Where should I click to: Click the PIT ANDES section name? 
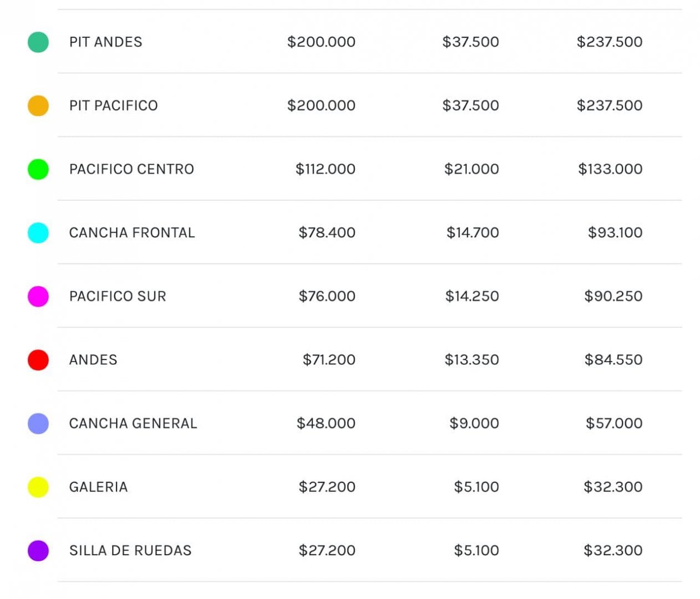tap(105, 42)
